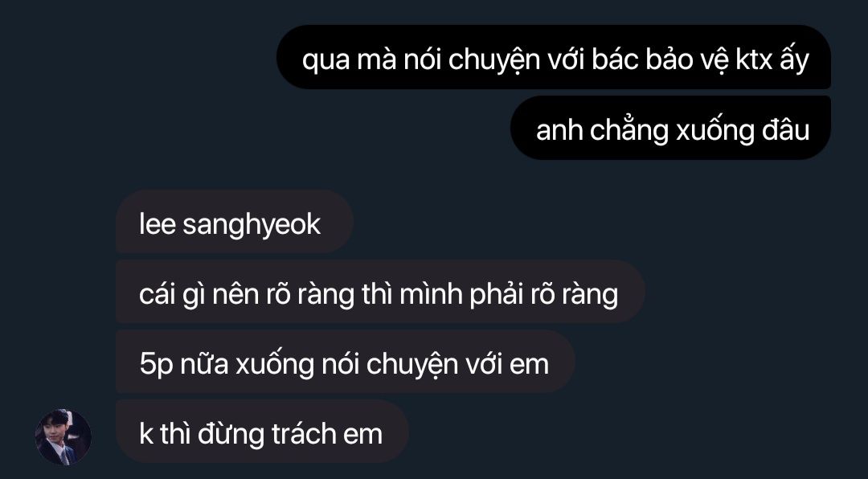Click the "cái gì nên rõ ràng" message
This screenshot has height=479, width=868.
coord(380,292)
